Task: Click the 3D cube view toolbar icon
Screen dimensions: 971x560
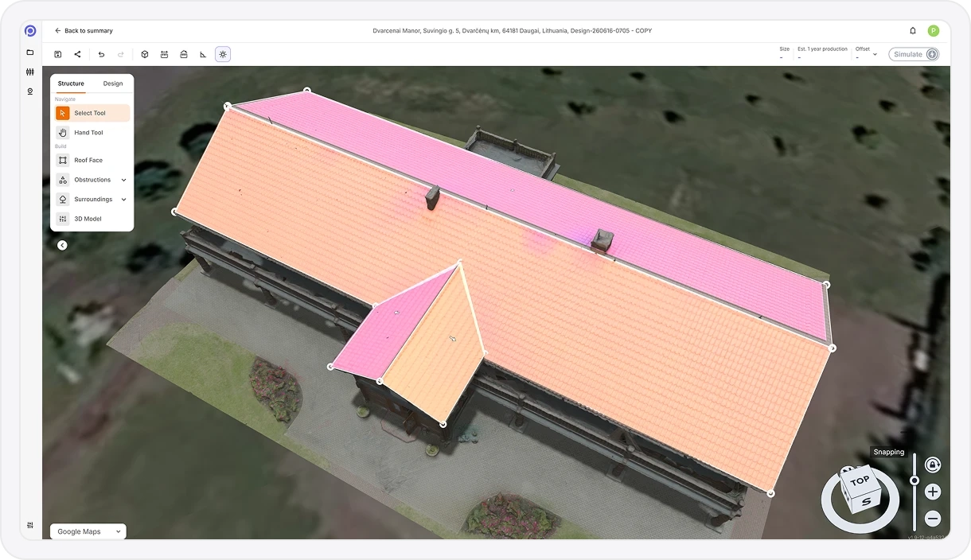Action: coord(145,54)
